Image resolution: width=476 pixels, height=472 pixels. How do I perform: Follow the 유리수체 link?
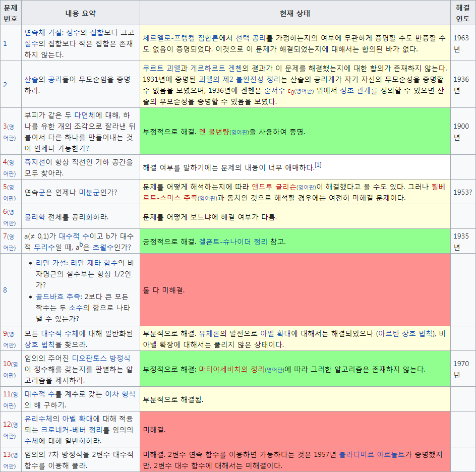click(x=38, y=419)
